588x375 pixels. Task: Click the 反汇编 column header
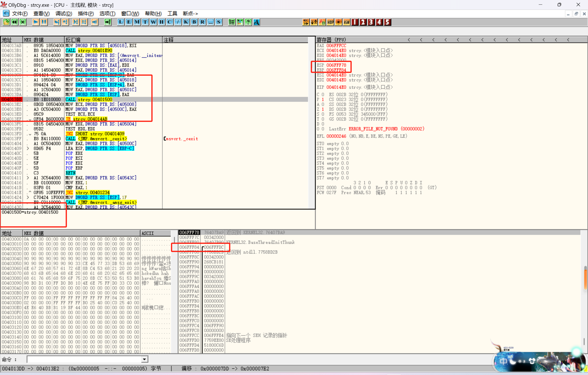pyautogui.click(x=113, y=39)
